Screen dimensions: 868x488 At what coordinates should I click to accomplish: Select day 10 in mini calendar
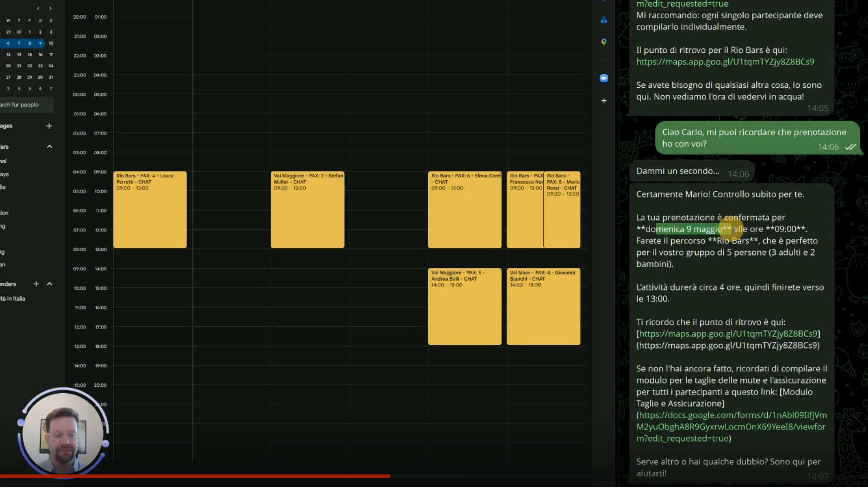coord(51,43)
